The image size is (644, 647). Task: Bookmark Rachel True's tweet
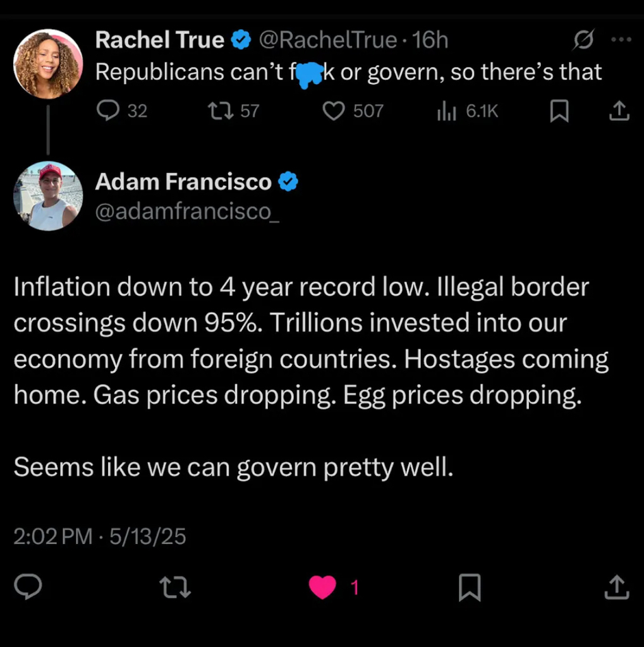tap(559, 112)
